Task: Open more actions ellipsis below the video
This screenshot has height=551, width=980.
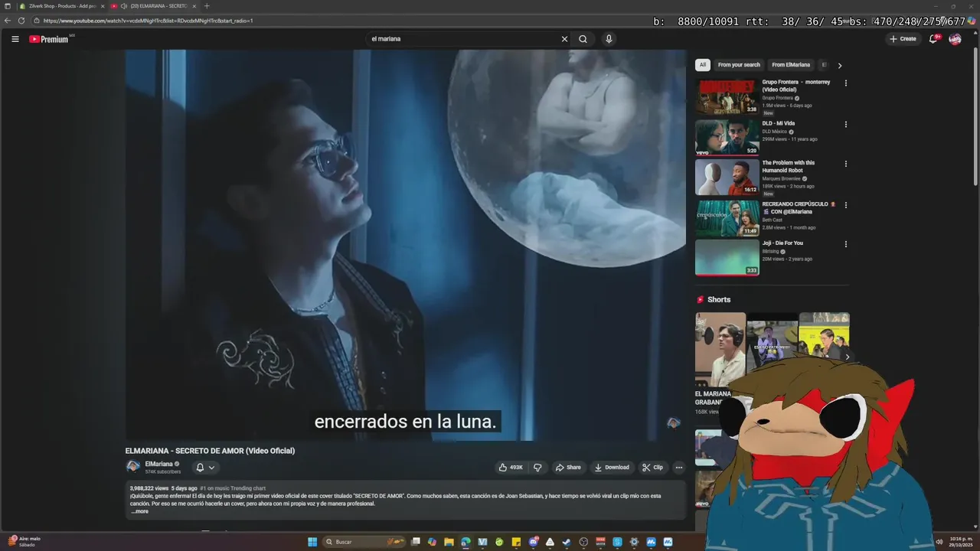Action: (x=678, y=468)
